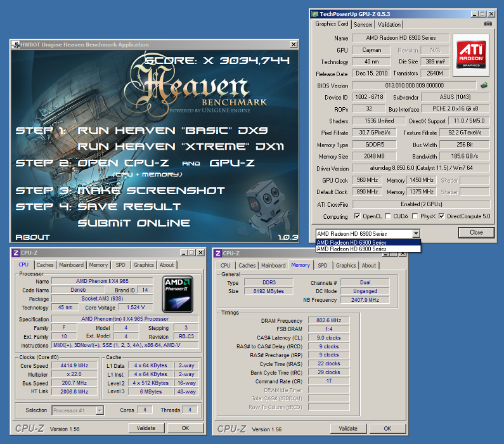Image resolution: width=504 pixels, height=444 pixels.
Task: Switch to the Sensors tab in GPU-Z
Action: [x=363, y=25]
